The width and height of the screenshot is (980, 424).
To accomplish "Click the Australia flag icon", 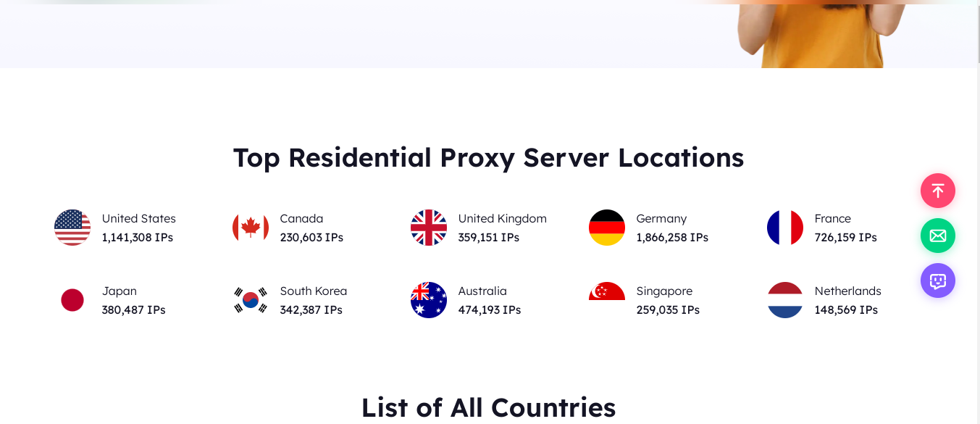I will 429,300.
